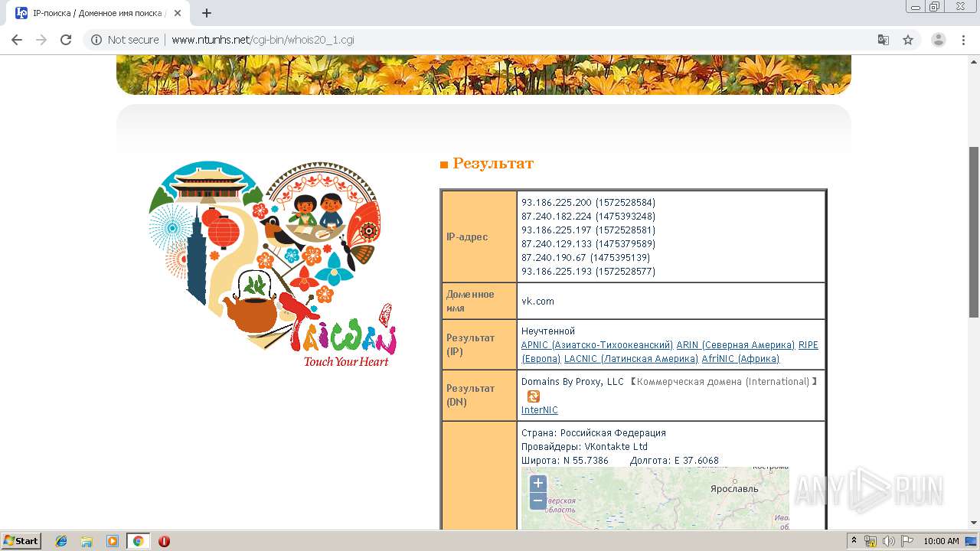The height and width of the screenshot is (551, 980).
Task: Open the volume speaker tray icon
Action: tap(889, 541)
